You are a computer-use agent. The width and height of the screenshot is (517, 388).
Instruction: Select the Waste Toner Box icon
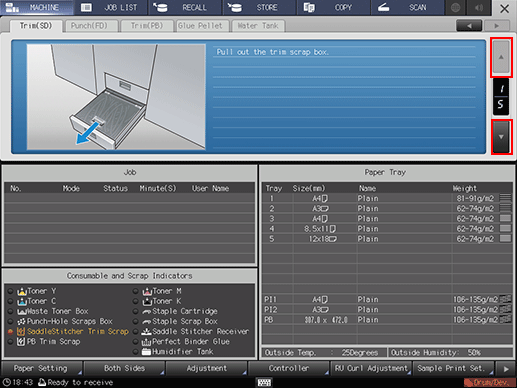22,312
